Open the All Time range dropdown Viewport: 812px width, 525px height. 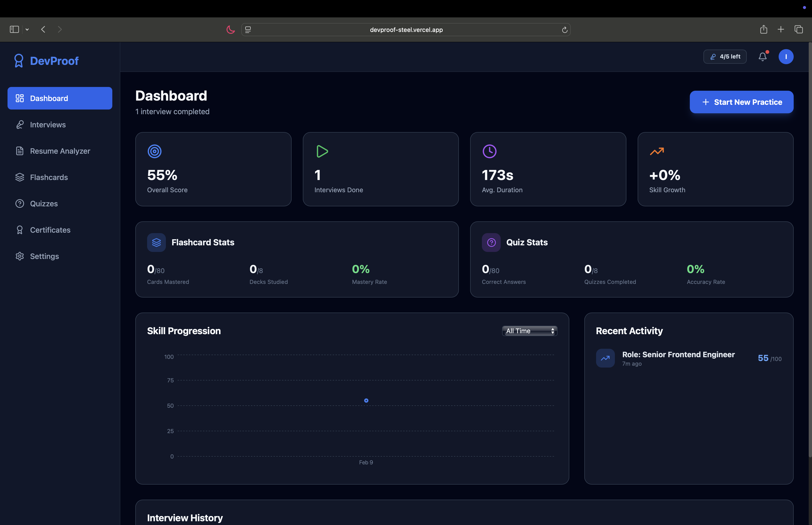pos(530,331)
